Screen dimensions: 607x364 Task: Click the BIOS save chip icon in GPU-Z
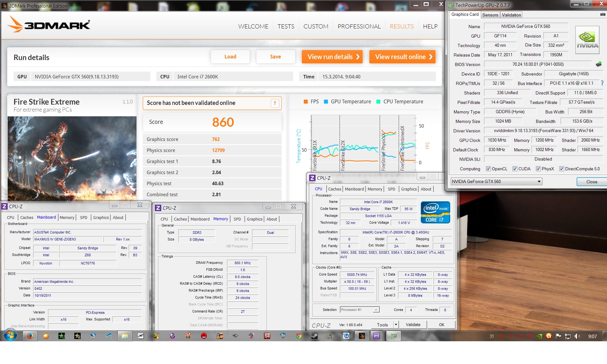[599, 64]
